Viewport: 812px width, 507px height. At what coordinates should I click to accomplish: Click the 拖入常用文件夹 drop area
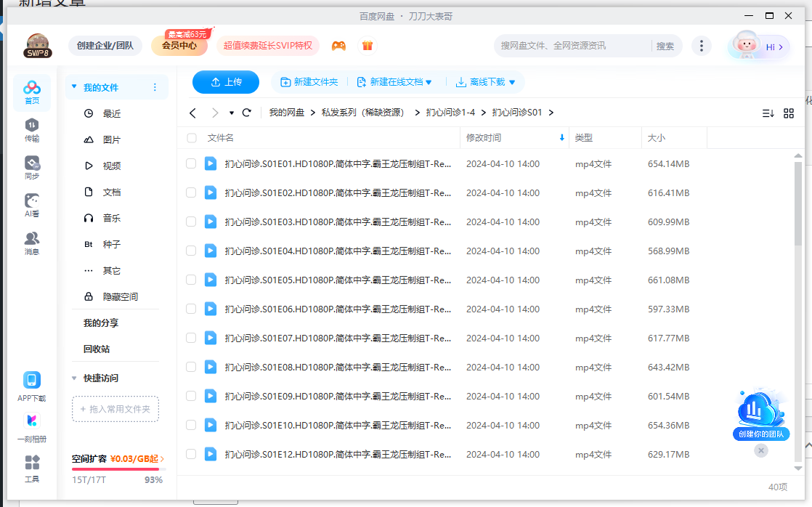pyautogui.click(x=115, y=409)
